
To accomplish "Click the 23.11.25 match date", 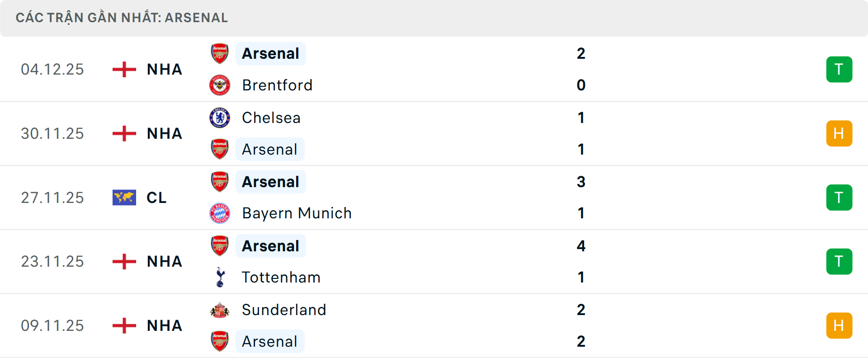I will click(x=52, y=261).
